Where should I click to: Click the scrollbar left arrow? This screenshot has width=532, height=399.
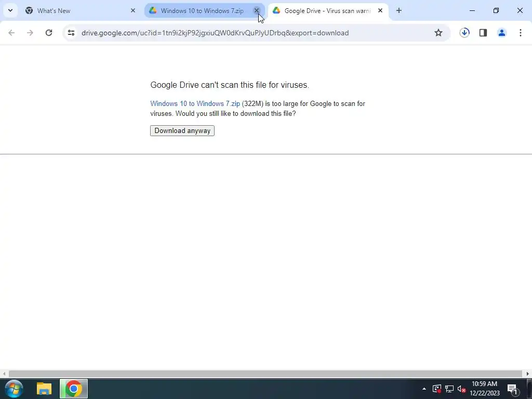pyautogui.click(x=4, y=374)
